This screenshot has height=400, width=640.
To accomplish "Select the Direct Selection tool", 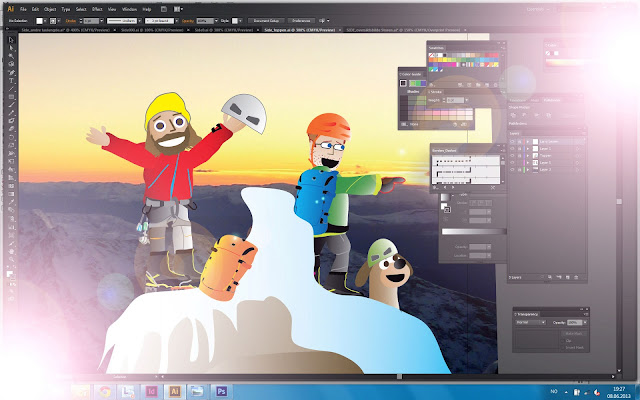I will (x=11, y=48).
